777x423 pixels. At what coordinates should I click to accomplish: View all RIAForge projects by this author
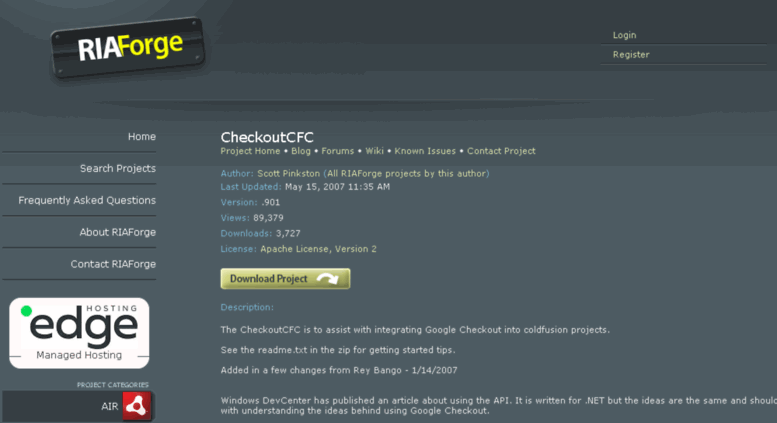point(406,173)
